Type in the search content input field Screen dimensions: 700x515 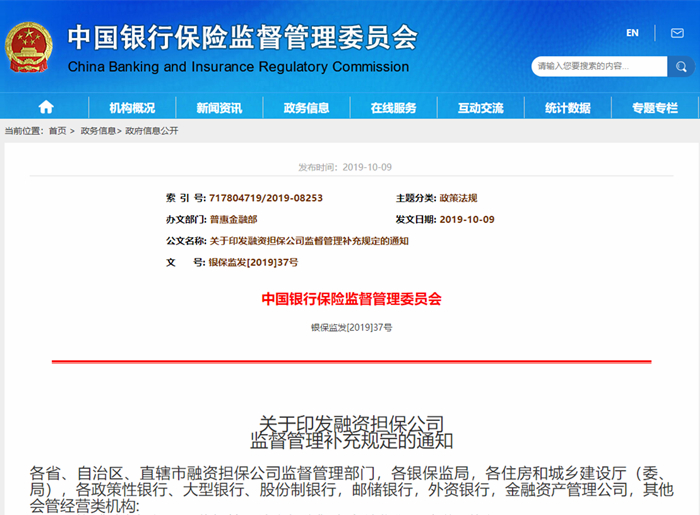[598, 67]
